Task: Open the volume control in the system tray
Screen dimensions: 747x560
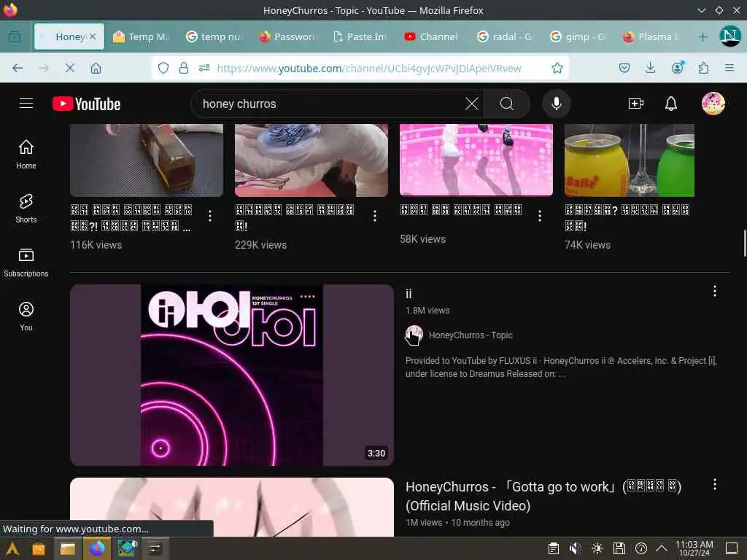Action: (575, 548)
